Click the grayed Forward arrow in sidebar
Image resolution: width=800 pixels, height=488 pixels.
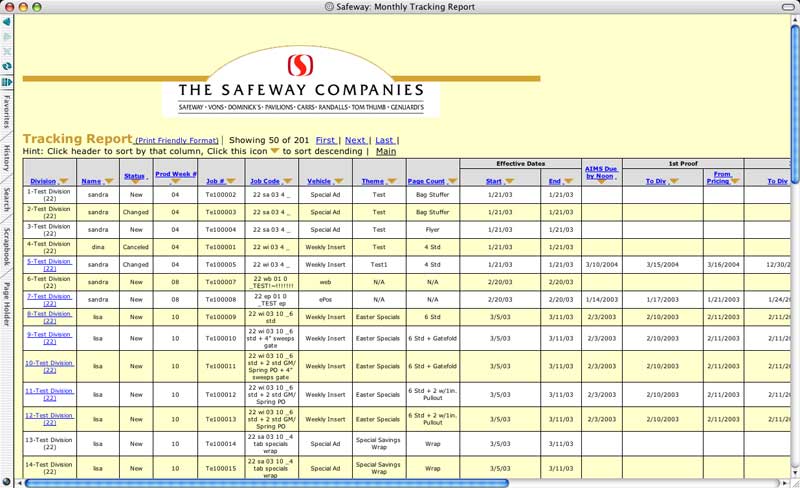coord(7,37)
